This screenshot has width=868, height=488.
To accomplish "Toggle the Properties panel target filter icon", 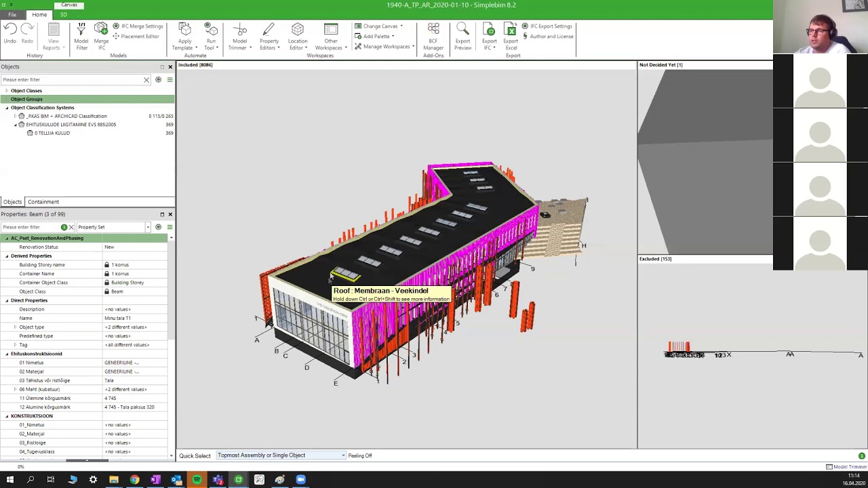I will point(159,227).
